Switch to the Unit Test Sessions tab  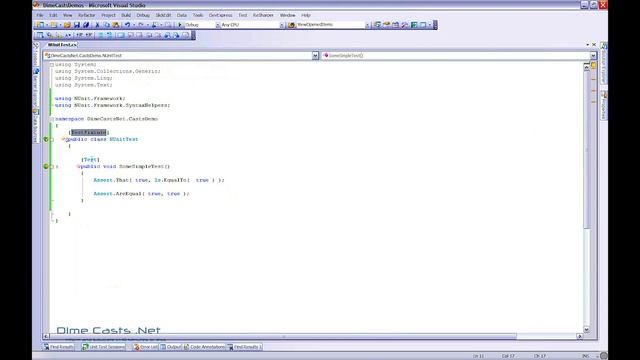click(x=103, y=347)
